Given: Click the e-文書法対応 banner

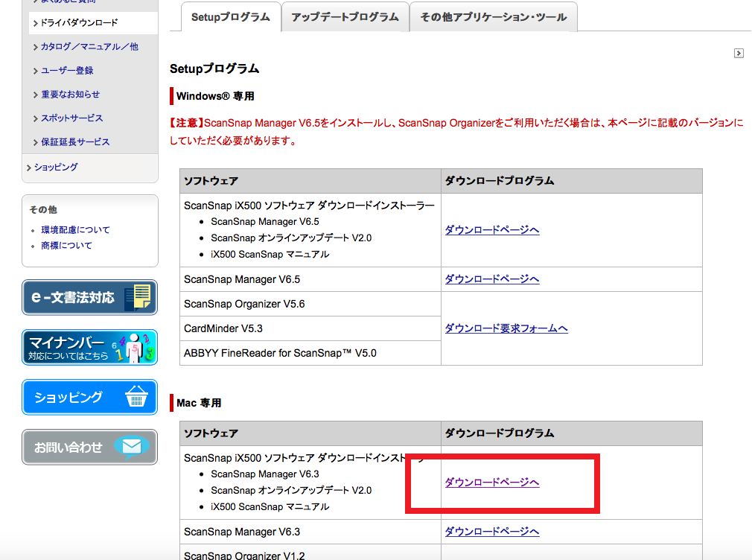Looking at the screenshot, I should click(x=89, y=298).
